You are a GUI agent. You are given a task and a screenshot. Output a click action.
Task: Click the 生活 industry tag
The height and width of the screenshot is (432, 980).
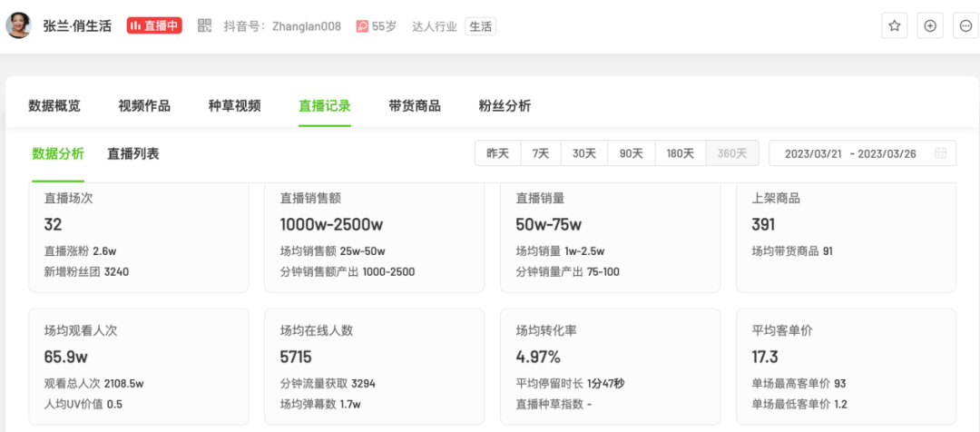pos(480,26)
